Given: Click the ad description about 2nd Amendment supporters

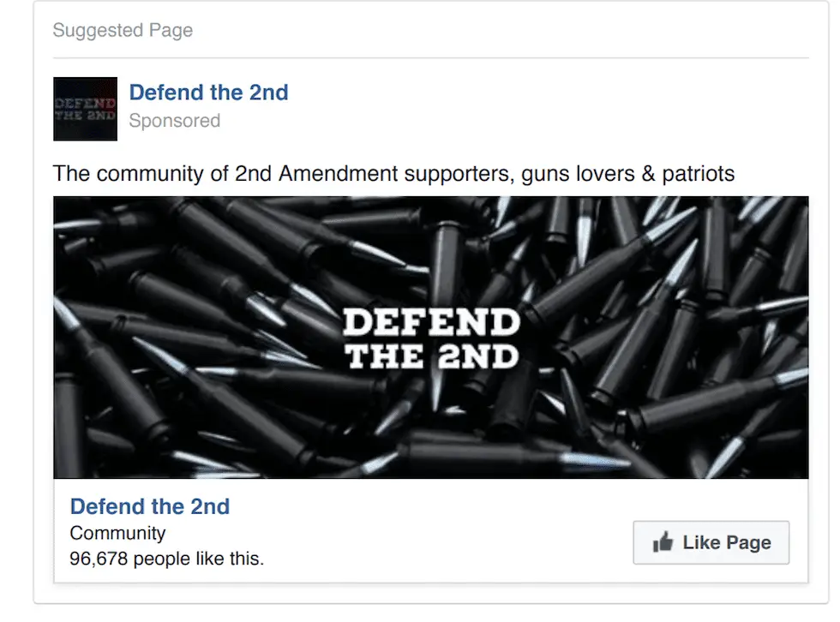Looking at the screenshot, I should coord(393,174).
